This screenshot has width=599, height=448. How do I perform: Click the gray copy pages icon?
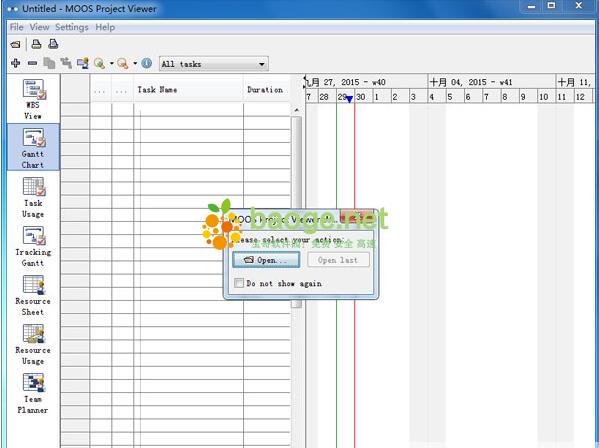click(x=49, y=63)
